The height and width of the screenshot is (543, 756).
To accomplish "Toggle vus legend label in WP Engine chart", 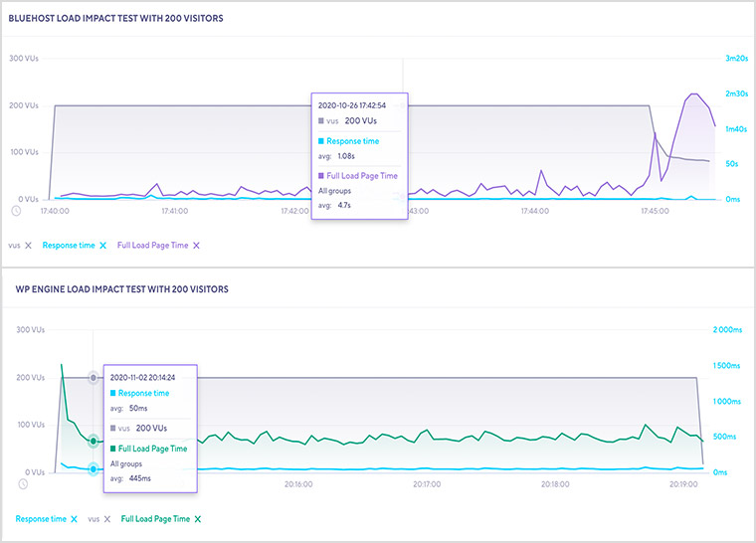I will (x=94, y=519).
